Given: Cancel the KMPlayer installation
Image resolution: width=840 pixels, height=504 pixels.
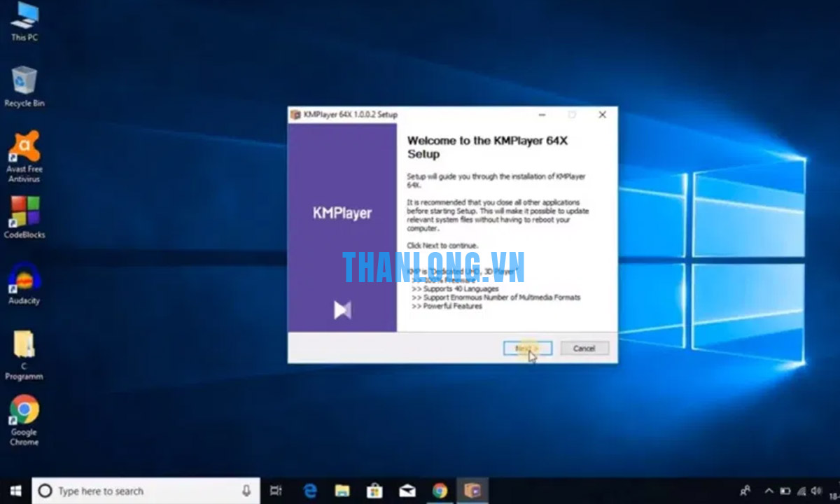Looking at the screenshot, I should (x=584, y=348).
